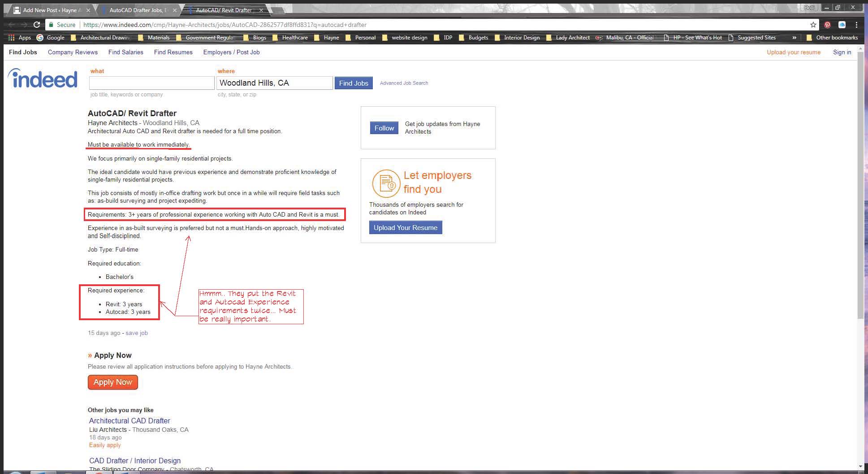The height and width of the screenshot is (474, 868).
Task: Open the Architectural CAD Drafter job
Action: (x=130, y=421)
